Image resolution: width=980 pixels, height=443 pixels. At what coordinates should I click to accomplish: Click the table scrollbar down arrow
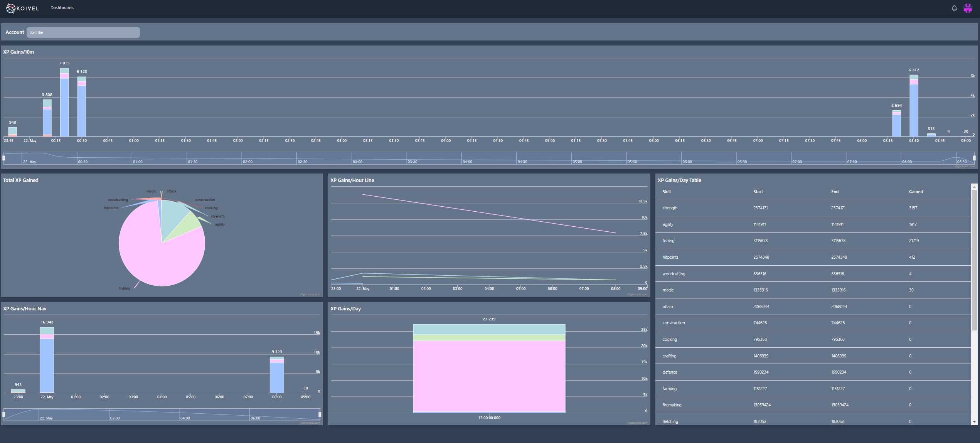coord(974,422)
